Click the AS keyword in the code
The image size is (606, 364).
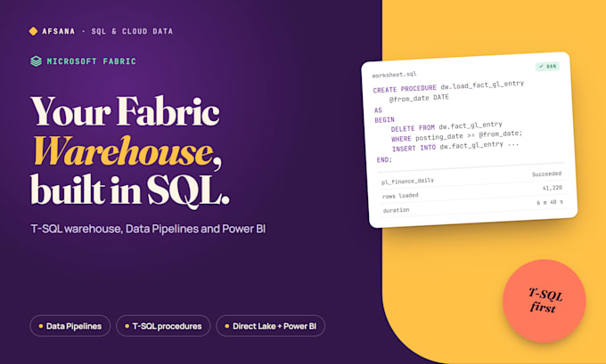378,110
